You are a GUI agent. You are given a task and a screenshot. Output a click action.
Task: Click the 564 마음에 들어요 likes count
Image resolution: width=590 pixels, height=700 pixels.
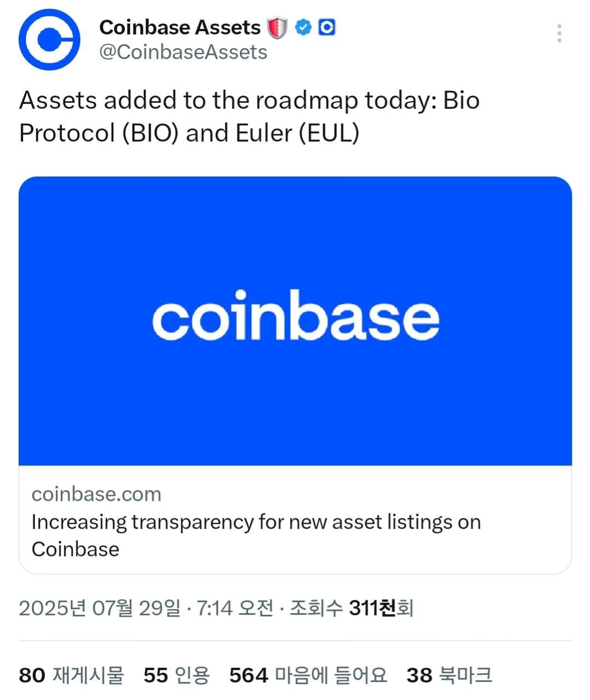(309, 675)
